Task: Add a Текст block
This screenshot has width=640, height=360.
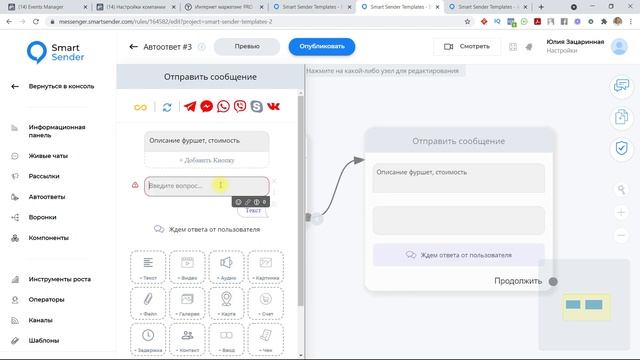Action: tap(148, 267)
